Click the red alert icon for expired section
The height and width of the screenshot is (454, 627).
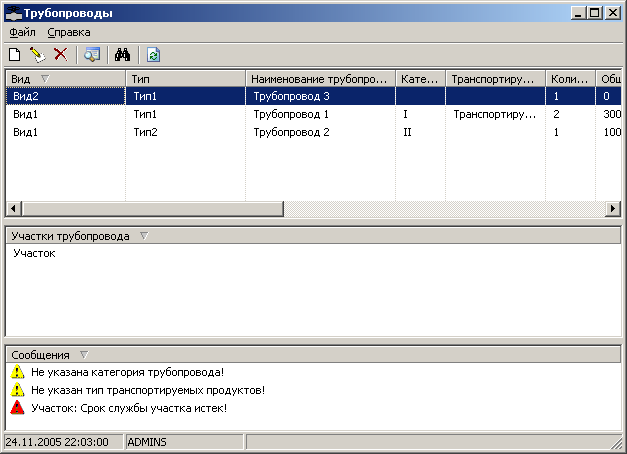click(x=17, y=408)
